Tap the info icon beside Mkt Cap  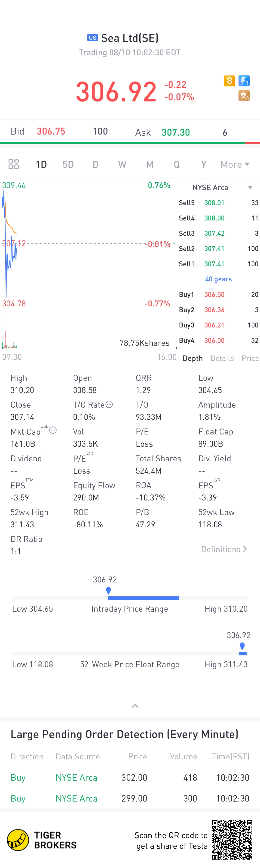53,430
